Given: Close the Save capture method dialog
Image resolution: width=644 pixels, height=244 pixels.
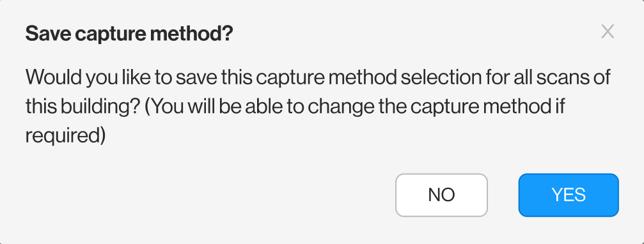Looking at the screenshot, I should [x=608, y=31].
